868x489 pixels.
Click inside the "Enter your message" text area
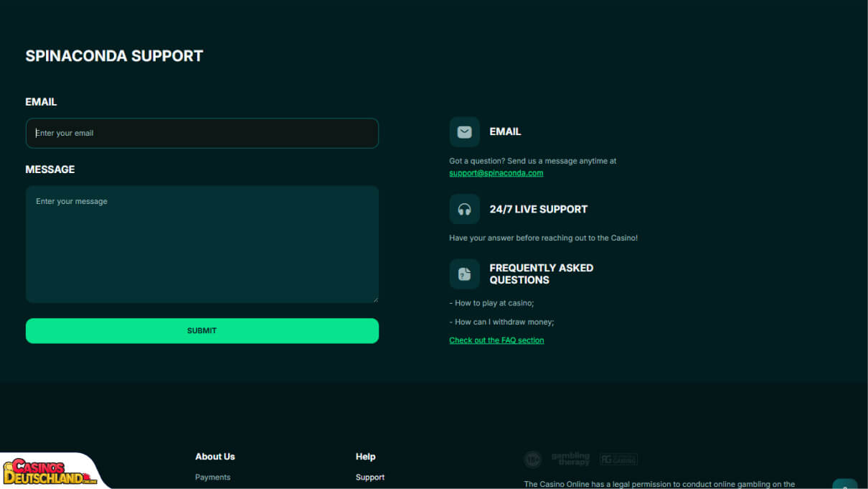(x=202, y=244)
